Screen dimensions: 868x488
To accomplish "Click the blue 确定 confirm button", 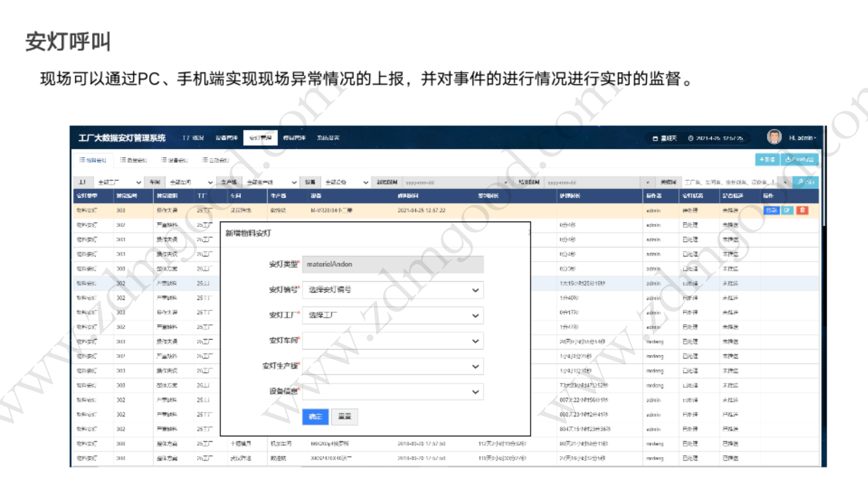I will [315, 416].
